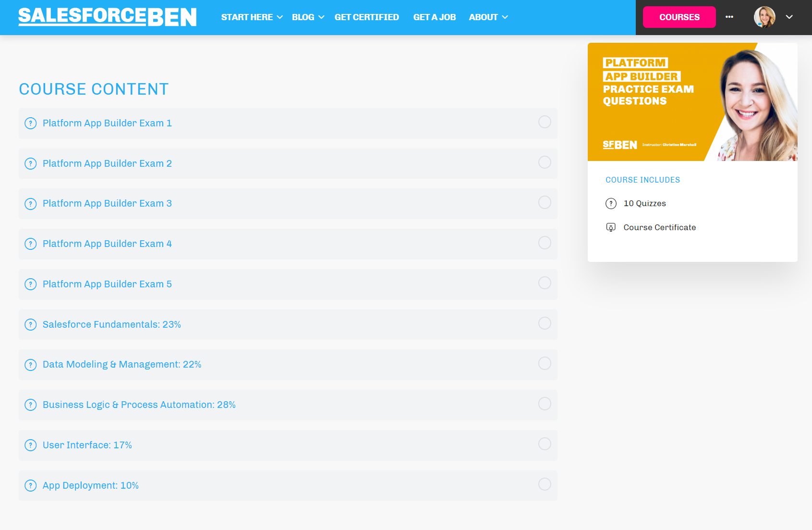Image resolution: width=812 pixels, height=530 pixels.
Task: Open the three-dots more menu in header
Action: [729, 17]
